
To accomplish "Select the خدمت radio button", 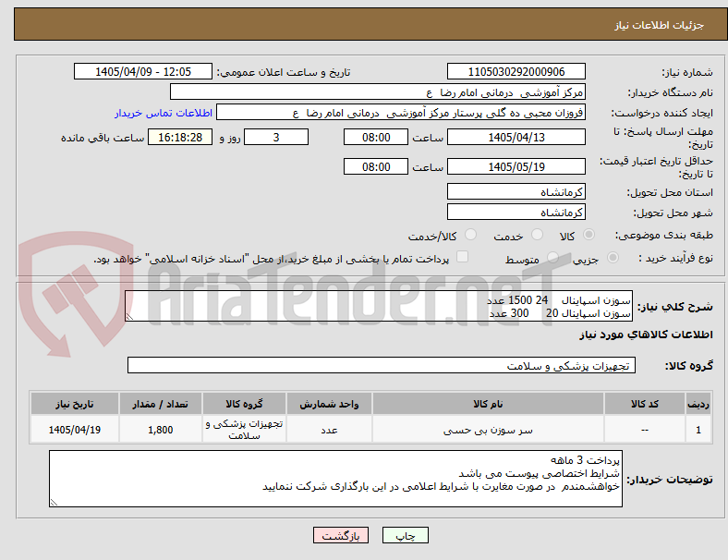I will coord(537,235).
